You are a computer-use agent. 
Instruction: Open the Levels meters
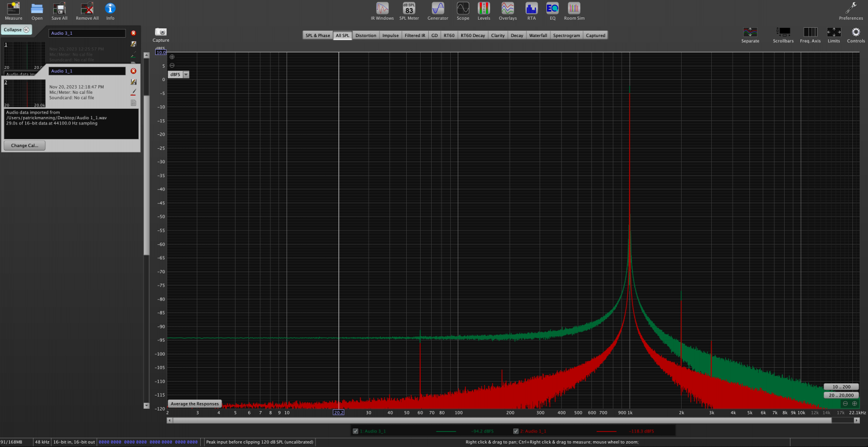[484, 8]
